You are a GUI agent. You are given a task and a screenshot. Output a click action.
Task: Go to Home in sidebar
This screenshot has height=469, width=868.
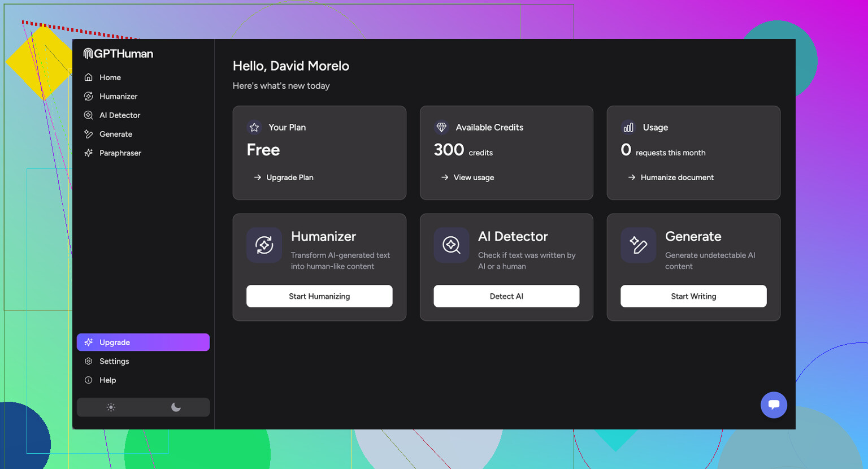point(110,77)
